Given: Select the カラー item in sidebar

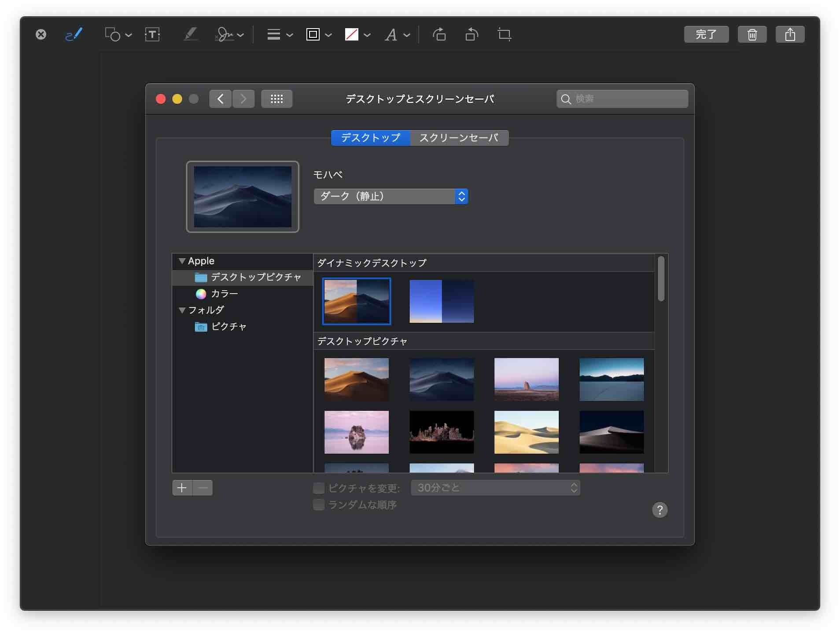Looking at the screenshot, I should tap(224, 294).
